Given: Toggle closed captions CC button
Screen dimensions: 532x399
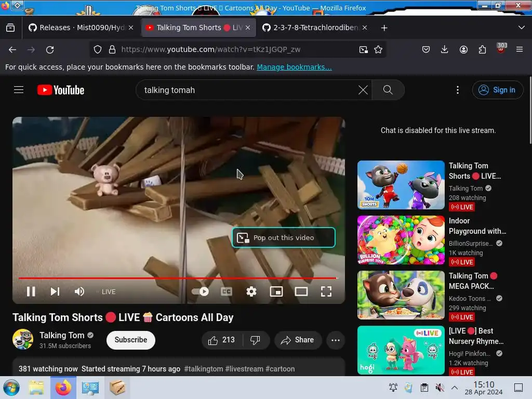Looking at the screenshot, I should [x=227, y=291].
